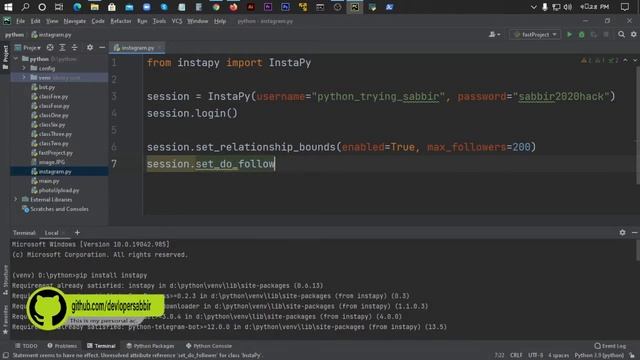Click the Collapse All icon in Project panel
The image size is (640, 360).
click(x=74, y=48)
